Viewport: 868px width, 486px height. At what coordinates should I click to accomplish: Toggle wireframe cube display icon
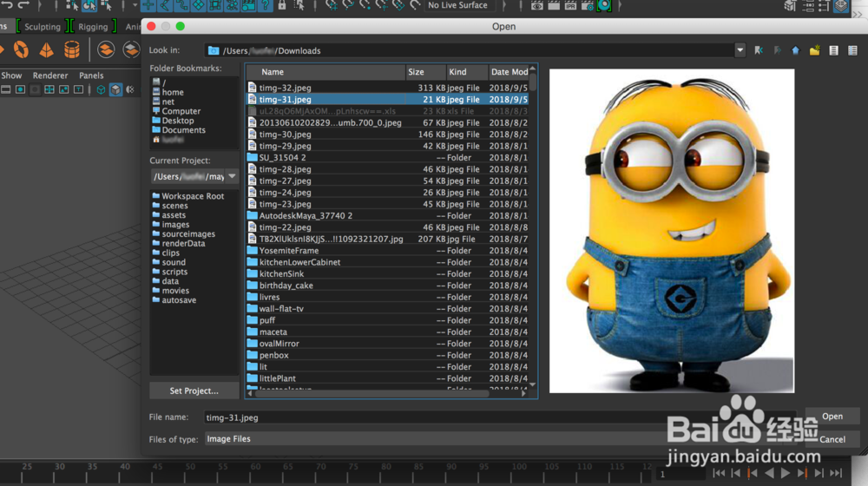101,89
